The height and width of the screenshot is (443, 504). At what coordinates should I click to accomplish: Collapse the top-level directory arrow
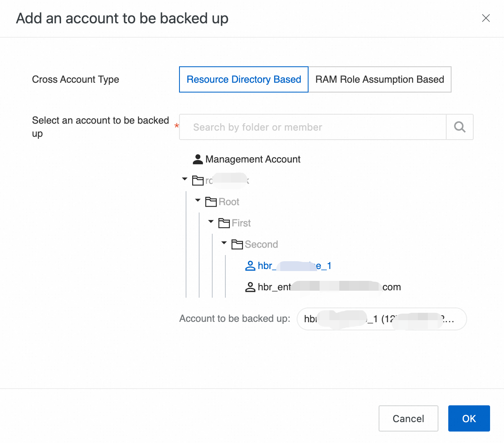tap(185, 179)
